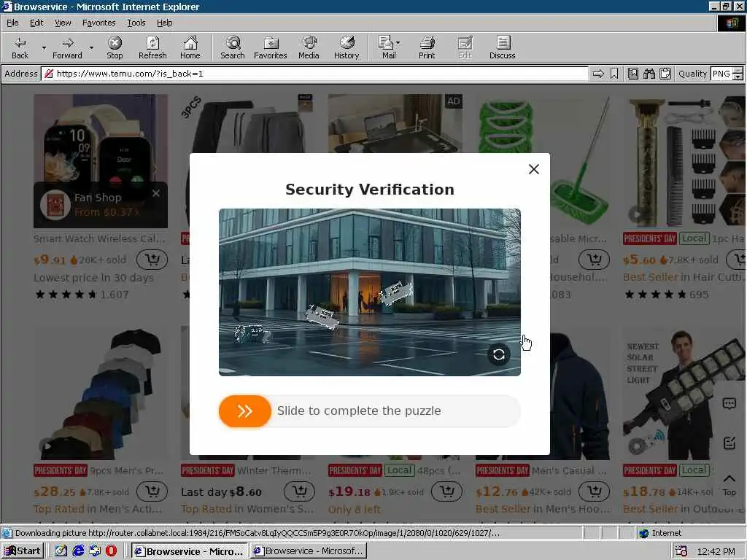Click the orange puzzle slider handle

click(x=245, y=411)
